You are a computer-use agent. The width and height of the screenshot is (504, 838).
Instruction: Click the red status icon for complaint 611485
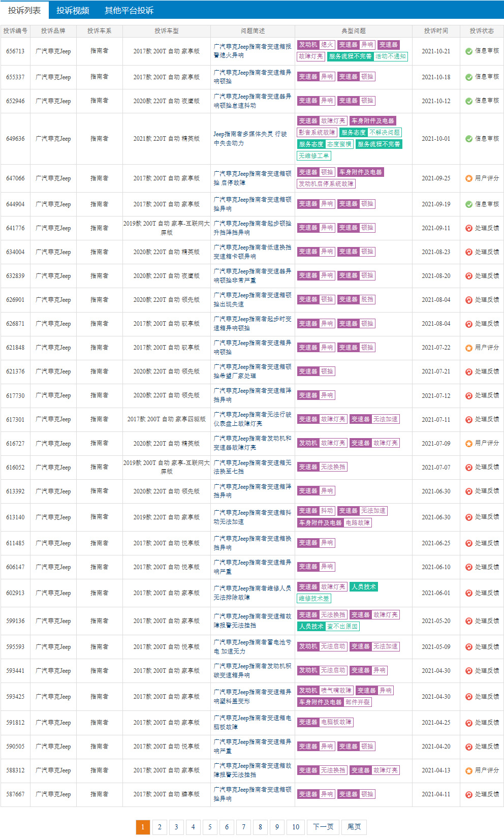pos(469,543)
